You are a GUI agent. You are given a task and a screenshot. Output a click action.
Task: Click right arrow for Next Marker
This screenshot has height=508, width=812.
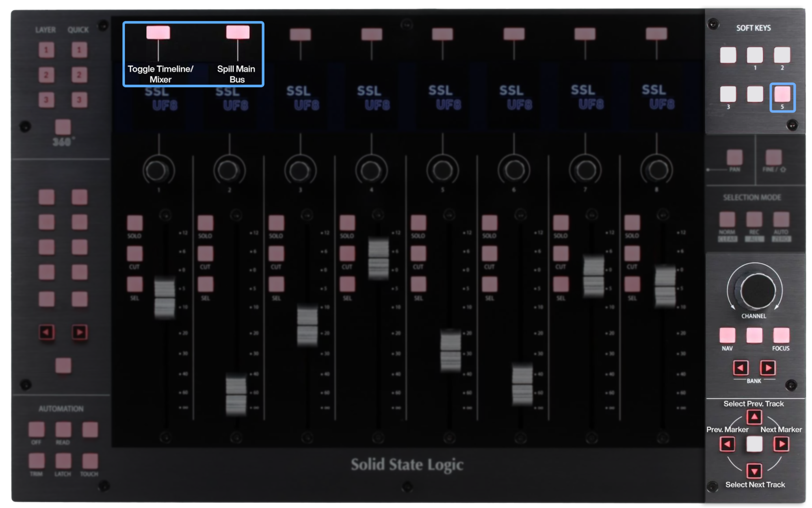click(x=782, y=444)
